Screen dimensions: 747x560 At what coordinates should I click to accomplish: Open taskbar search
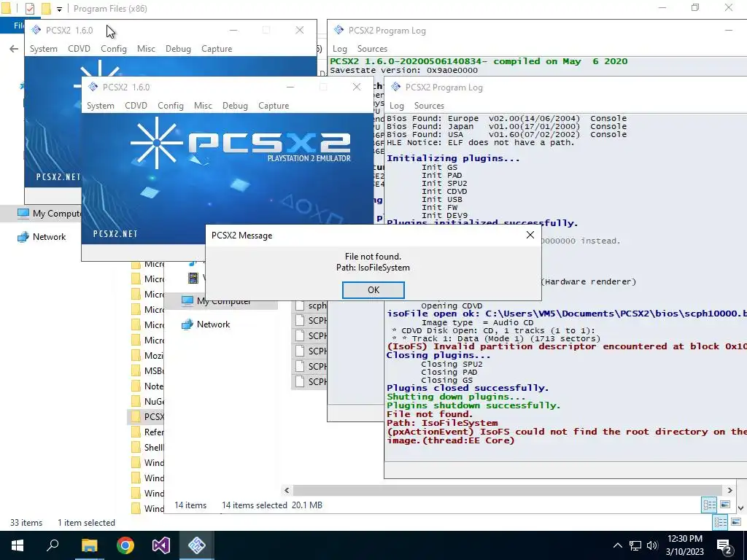click(53, 545)
